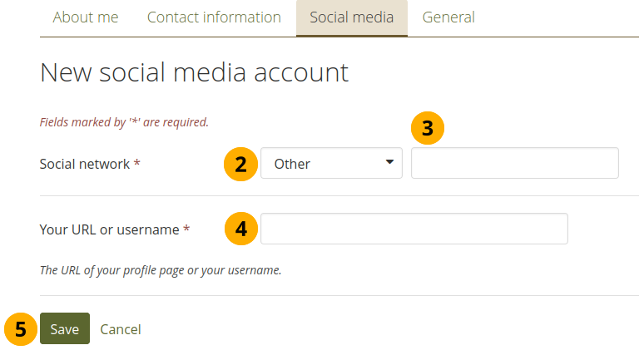The image size is (644, 355).
Task: Focus the custom social network name field
Action: pos(514,164)
